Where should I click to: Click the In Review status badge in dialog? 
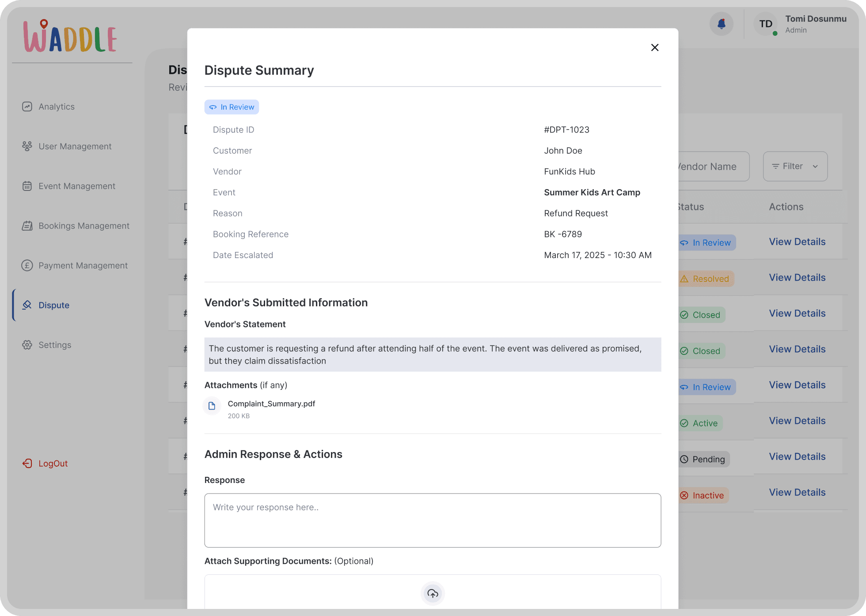click(x=232, y=107)
